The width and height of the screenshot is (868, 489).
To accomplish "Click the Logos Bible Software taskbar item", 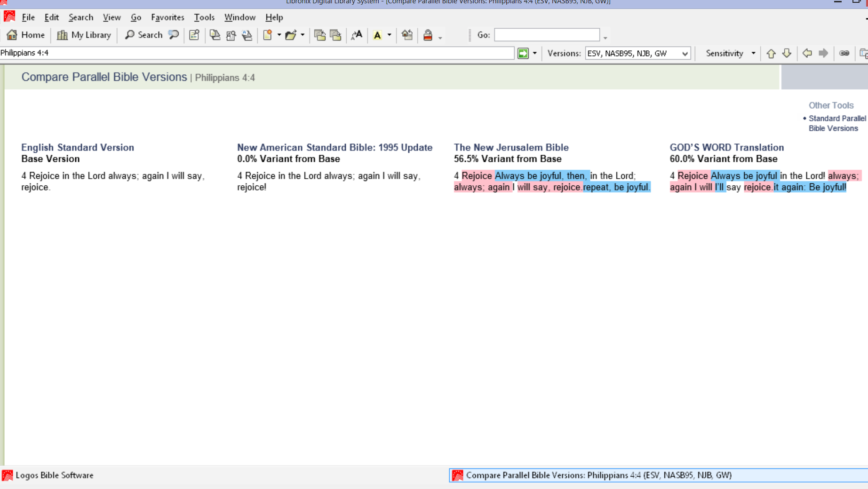I will point(48,475).
